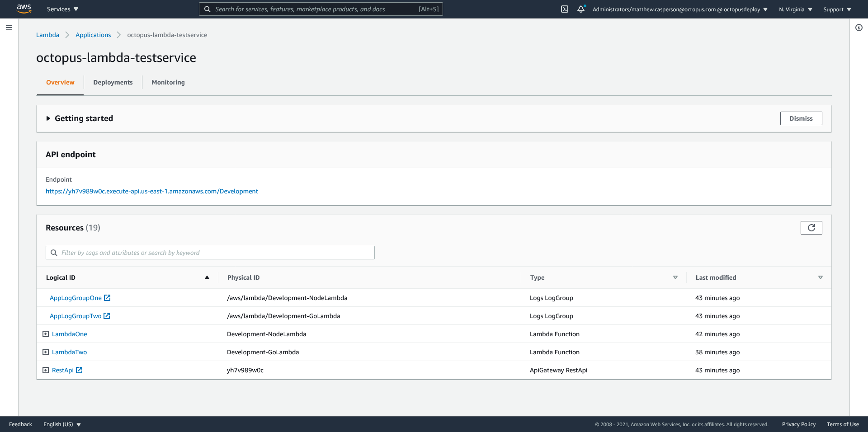The image size is (868, 432).
Task: Open AppLogGroupOne external link icon
Action: pyautogui.click(x=107, y=298)
